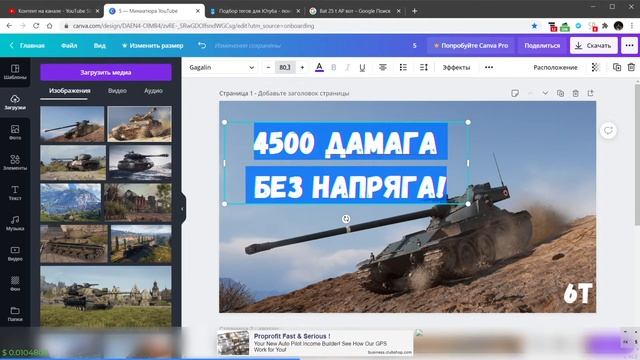The image size is (640, 360).
Task: Open the Elements (Элементы) sidebar panel
Action: (15, 162)
